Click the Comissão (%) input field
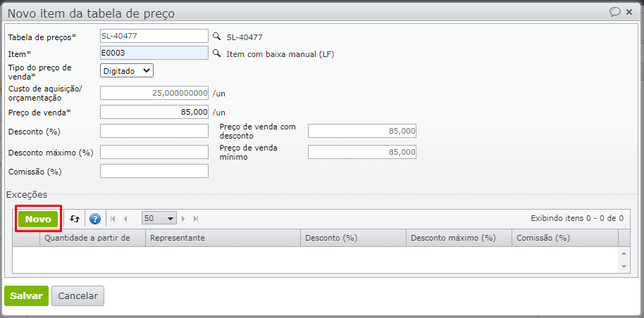The width and height of the screenshot is (644, 318). pyautogui.click(x=154, y=171)
